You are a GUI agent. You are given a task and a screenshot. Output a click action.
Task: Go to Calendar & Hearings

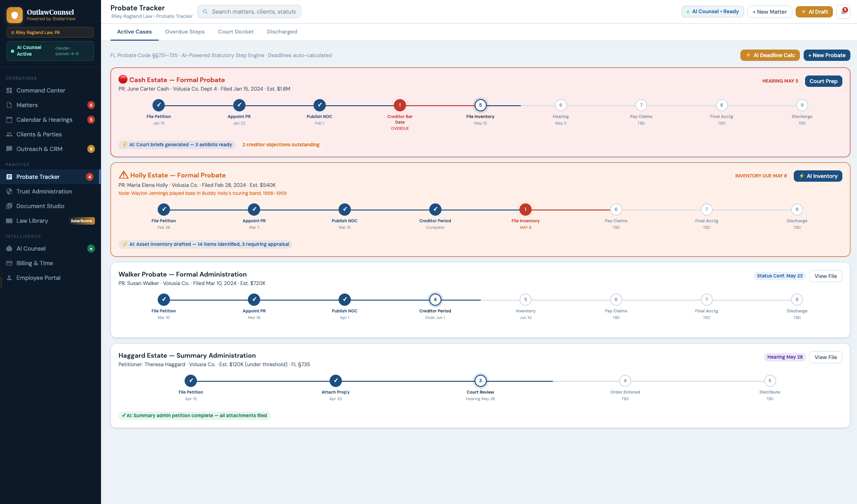(x=44, y=120)
